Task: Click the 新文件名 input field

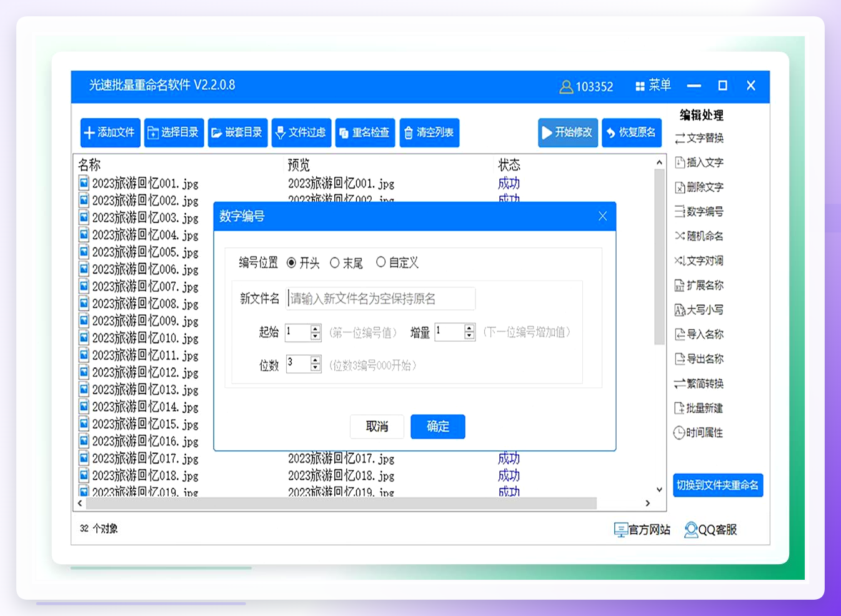Action: [x=381, y=299]
